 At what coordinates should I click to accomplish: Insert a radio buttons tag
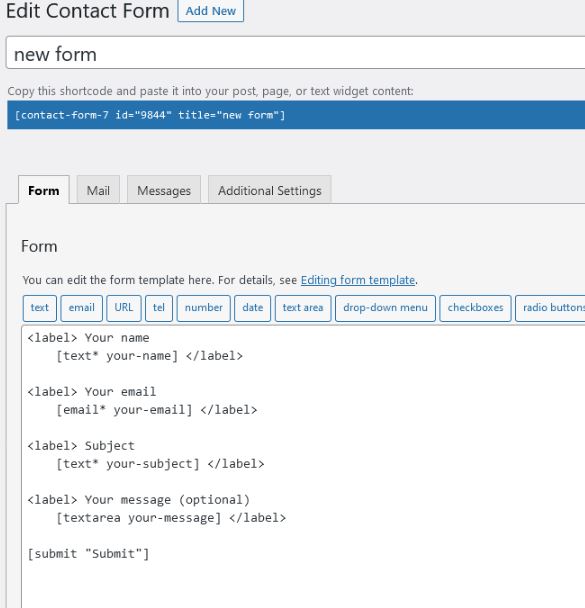tap(550, 308)
